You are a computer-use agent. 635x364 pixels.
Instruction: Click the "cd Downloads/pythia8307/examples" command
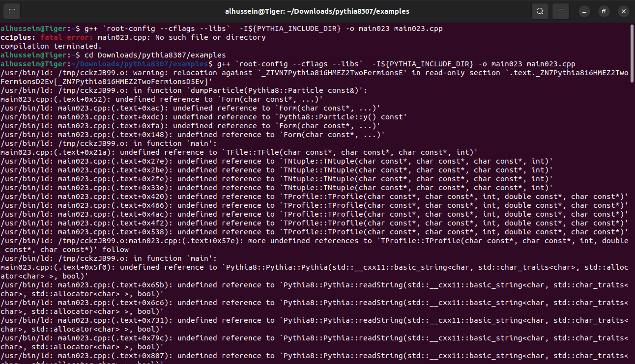point(155,55)
